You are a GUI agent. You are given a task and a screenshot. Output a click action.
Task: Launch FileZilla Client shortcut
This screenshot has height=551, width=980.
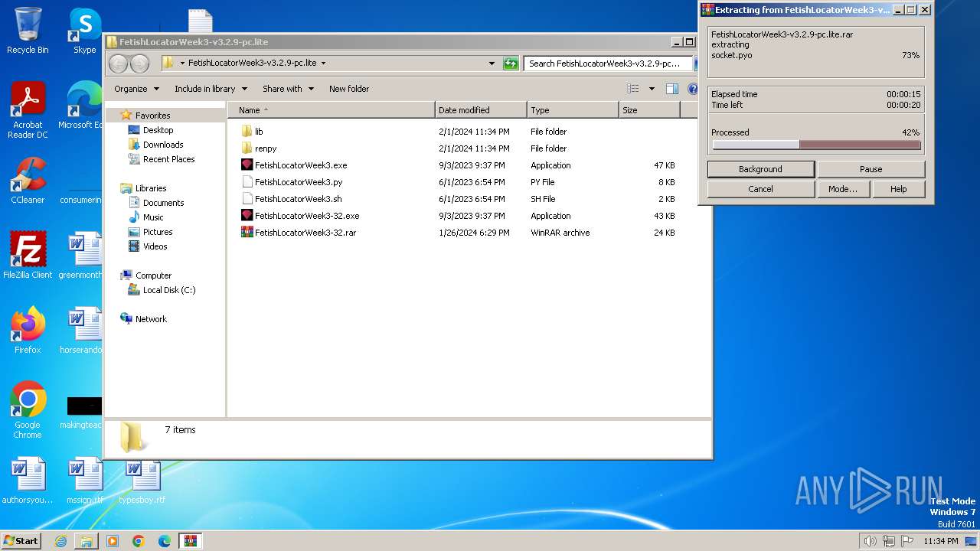point(28,256)
